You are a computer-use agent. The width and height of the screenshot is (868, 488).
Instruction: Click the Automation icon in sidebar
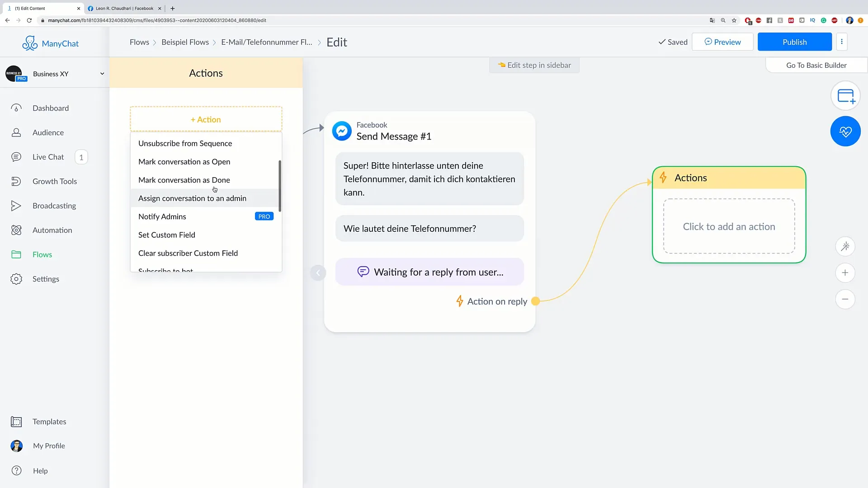pyautogui.click(x=16, y=230)
